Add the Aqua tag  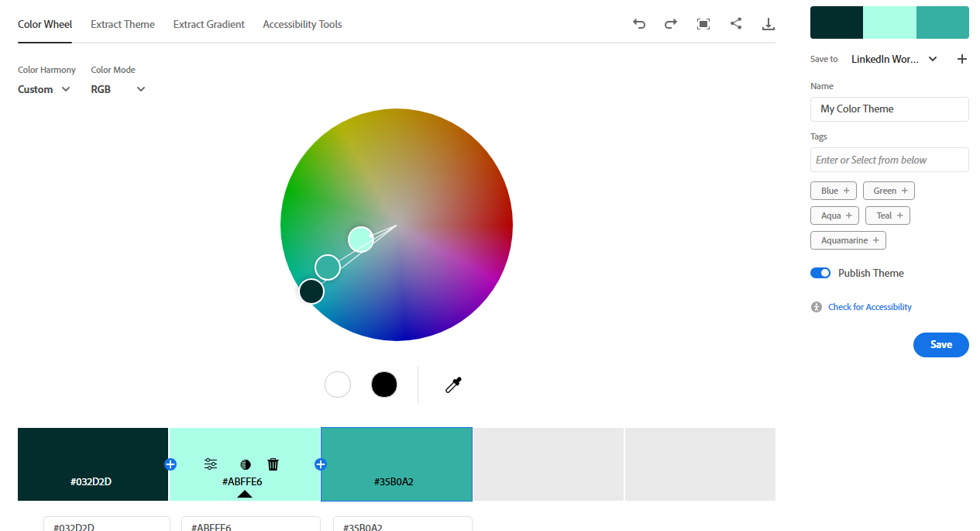point(835,216)
